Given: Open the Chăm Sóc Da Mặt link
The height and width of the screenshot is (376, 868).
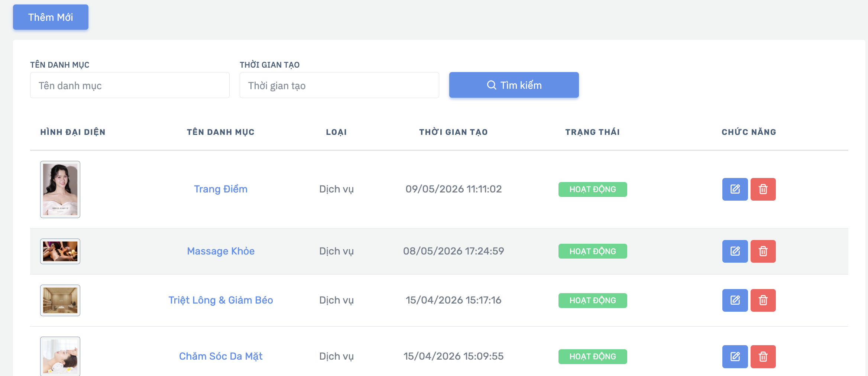Looking at the screenshot, I should [x=221, y=356].
